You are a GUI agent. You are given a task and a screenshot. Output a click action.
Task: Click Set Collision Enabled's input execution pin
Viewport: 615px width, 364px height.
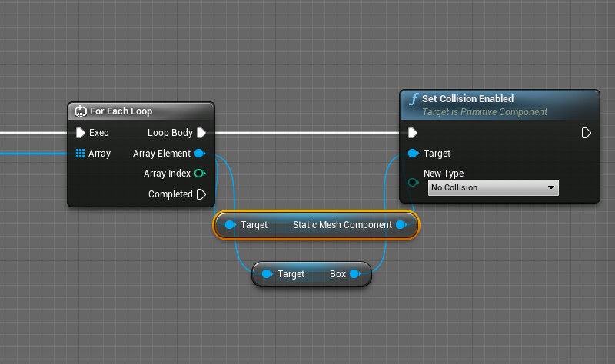point(413,133)
